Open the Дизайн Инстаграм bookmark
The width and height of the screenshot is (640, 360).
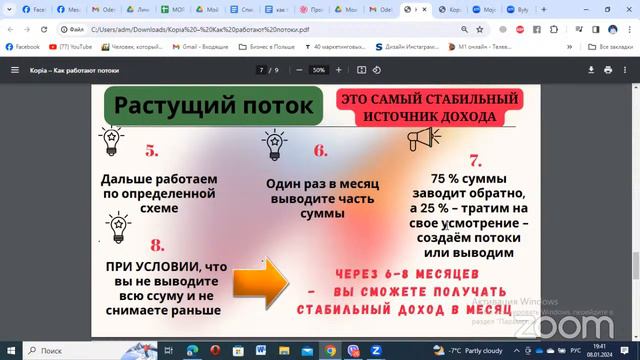tap(407, 47)
